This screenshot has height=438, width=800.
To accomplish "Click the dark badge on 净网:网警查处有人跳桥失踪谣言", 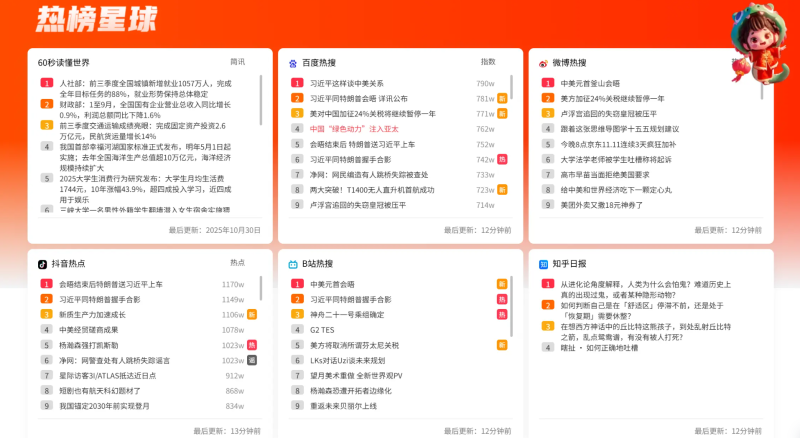I will [x=252, y=360].
